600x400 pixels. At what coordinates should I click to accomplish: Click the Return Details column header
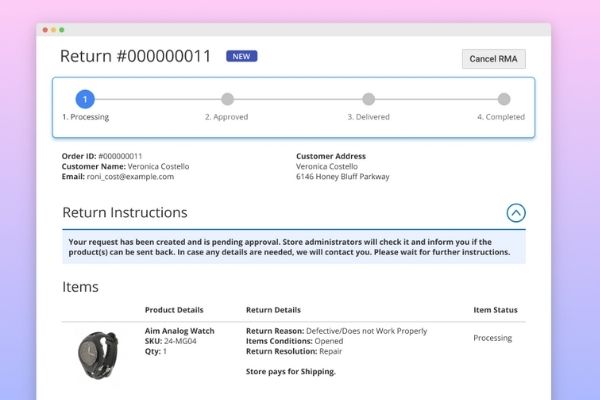point(273,310)
